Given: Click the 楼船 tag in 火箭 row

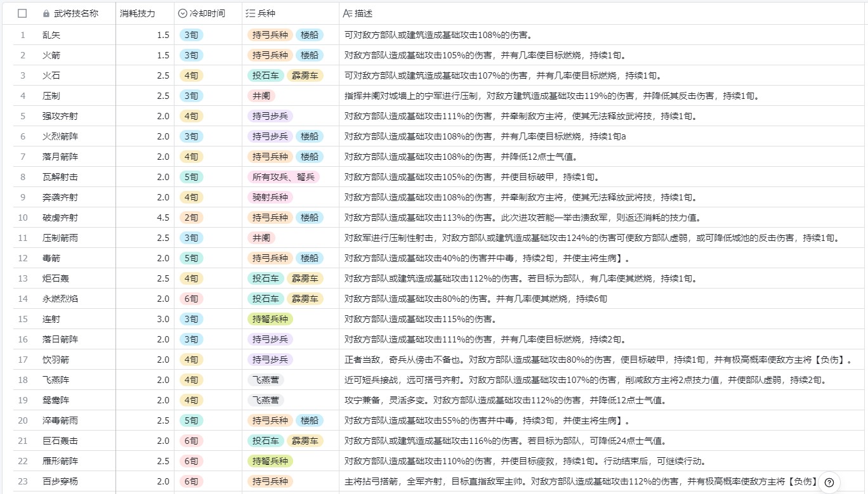Looking at the screenshot, I should [310, 55].
